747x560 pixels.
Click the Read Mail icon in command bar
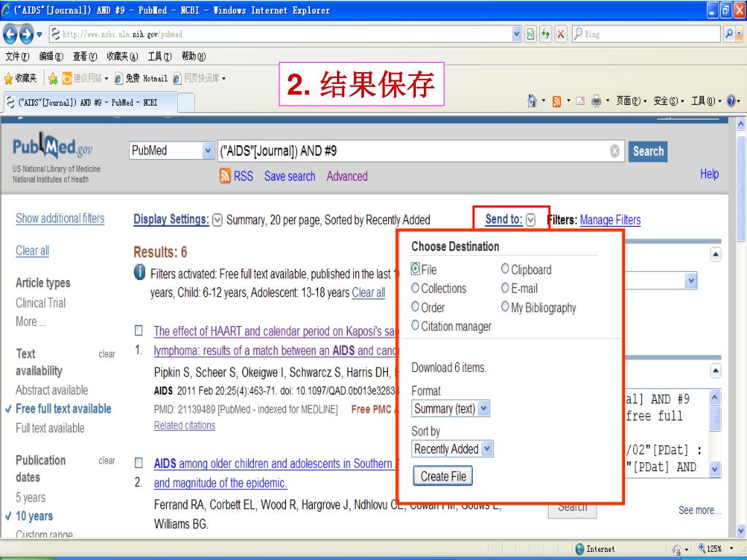(x=580, y=101)
